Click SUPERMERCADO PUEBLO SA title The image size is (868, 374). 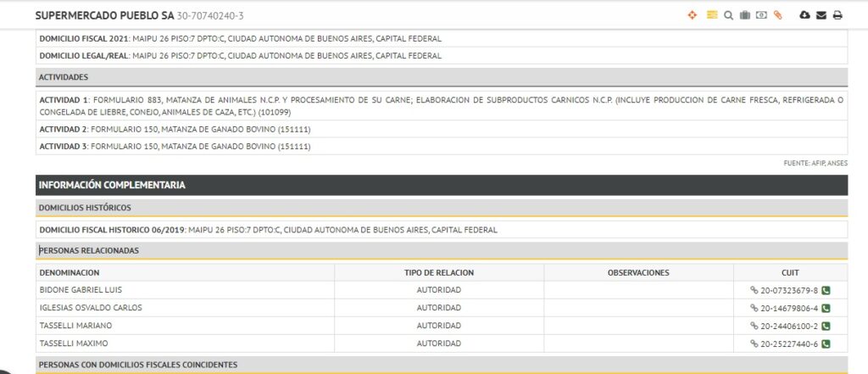point(104,15)
